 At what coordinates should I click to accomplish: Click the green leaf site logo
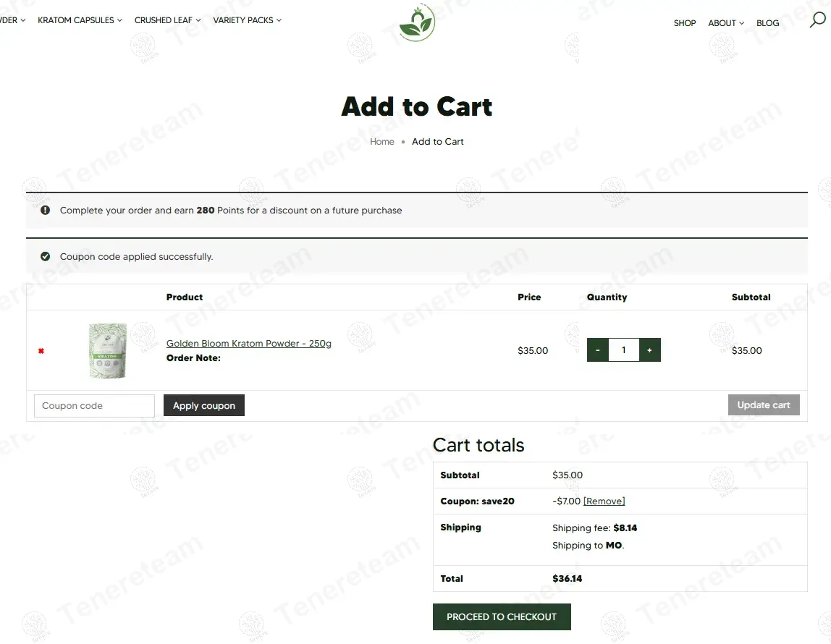pos(417,23)
